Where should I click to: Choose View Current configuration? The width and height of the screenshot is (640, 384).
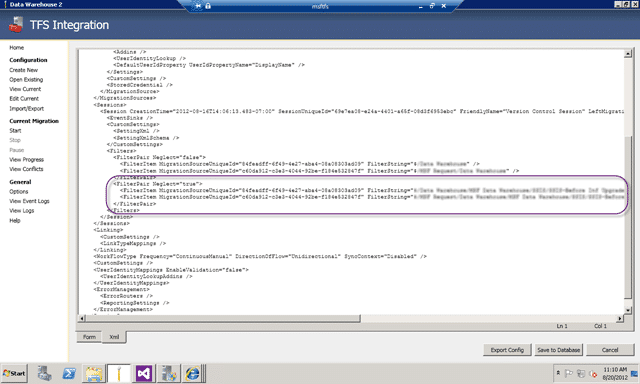click(x=25, y=89)
